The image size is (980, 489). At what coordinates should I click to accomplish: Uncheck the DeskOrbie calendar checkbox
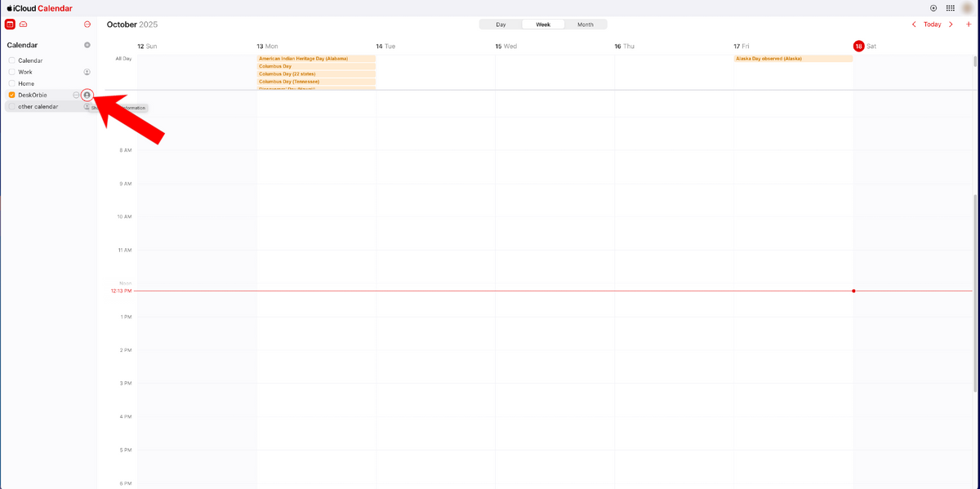[12, 95]
